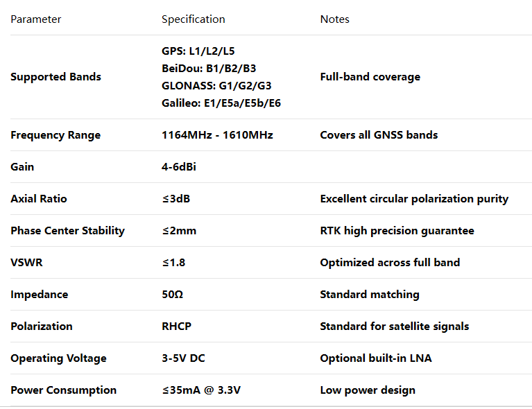Click the Excellent circular polarization purity note
Screen dimensions: 532x409
tap(414, 199)
